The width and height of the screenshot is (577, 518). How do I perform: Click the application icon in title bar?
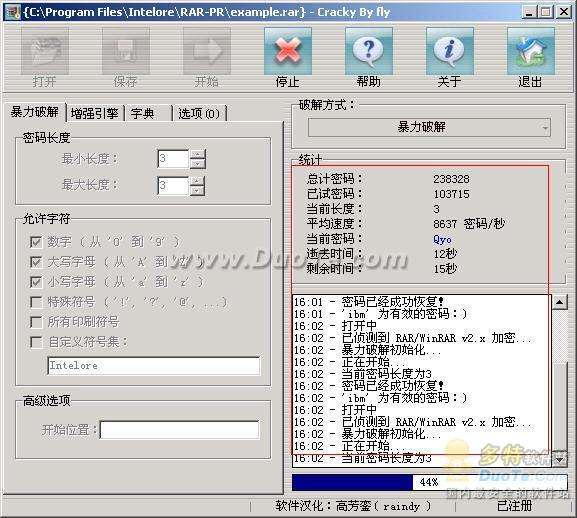click(13, 12)
